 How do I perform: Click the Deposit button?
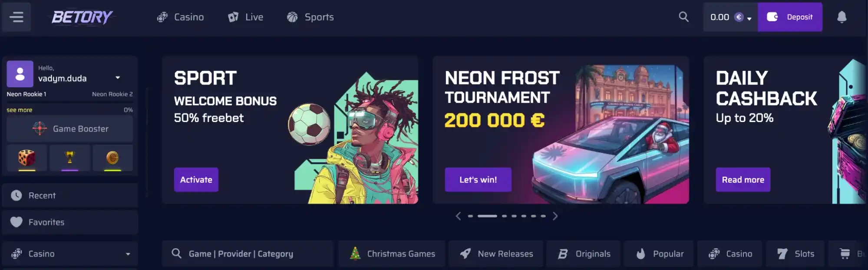coord(790,17)
